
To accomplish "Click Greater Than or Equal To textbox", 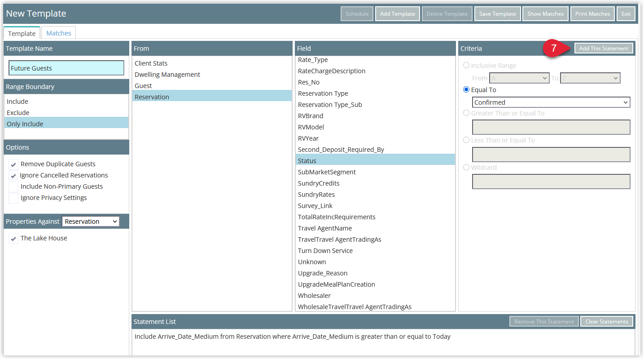I will pyautogui.click(x=551, y=127).
